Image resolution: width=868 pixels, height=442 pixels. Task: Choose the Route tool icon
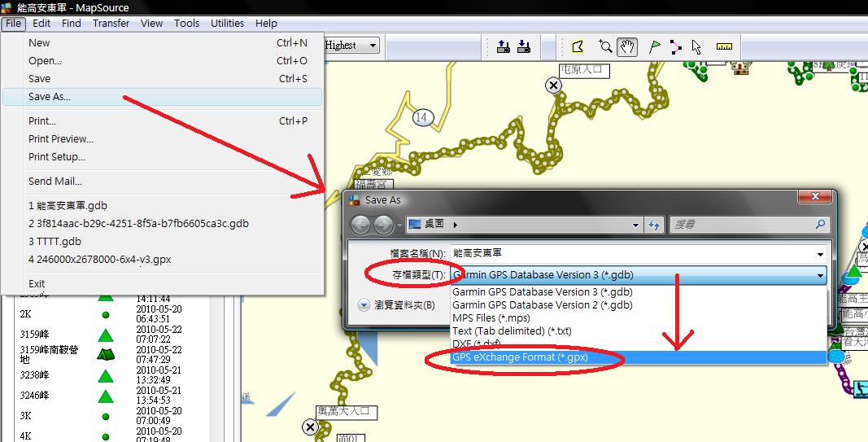click(x=675, y=46)
